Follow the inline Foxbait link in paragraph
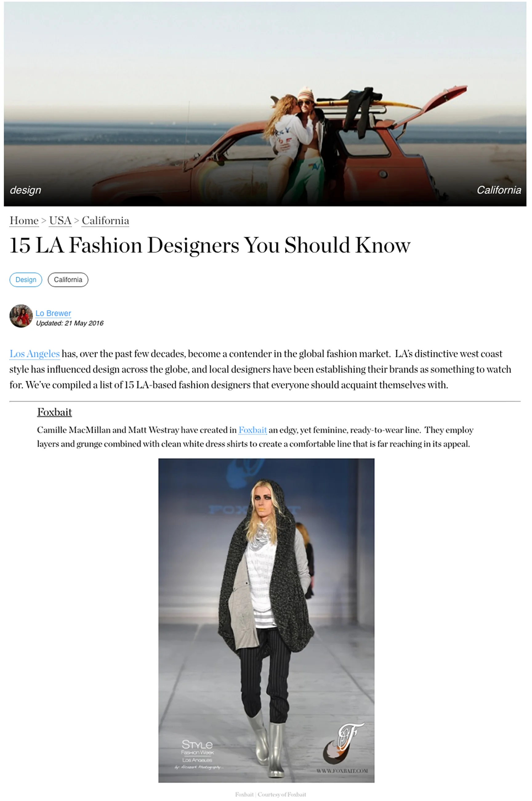 [252, 430]
